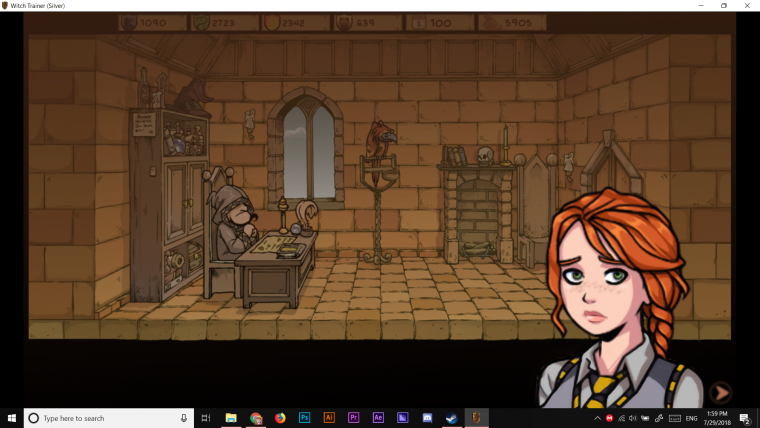Open the Windows notification center
Image resolution: width=760 pixels, height=428 pixels.
[744, 418]
